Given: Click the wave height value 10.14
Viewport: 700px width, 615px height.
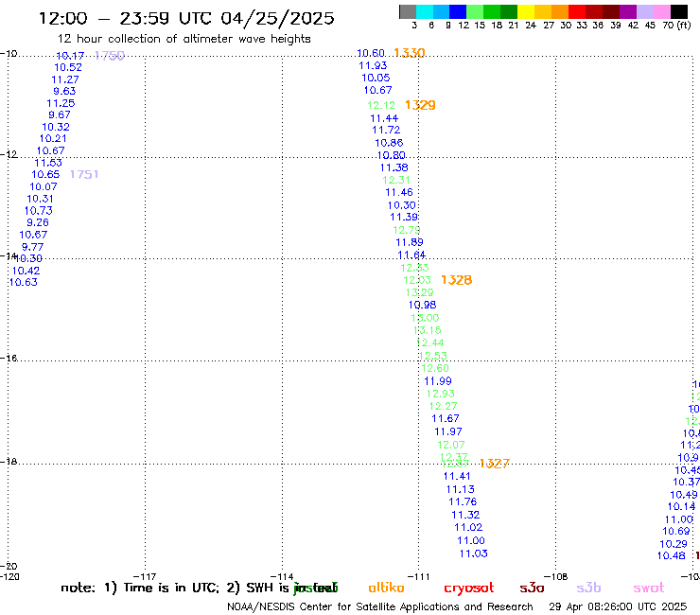Looking at the screenshot, I should pyautogui.click(x=682, y=506).
